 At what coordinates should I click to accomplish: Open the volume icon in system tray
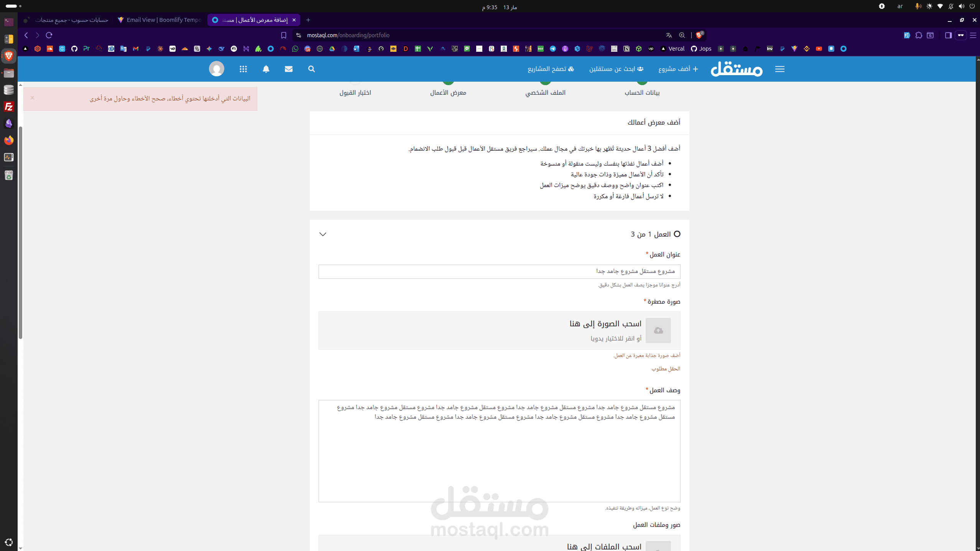point(961,6)
